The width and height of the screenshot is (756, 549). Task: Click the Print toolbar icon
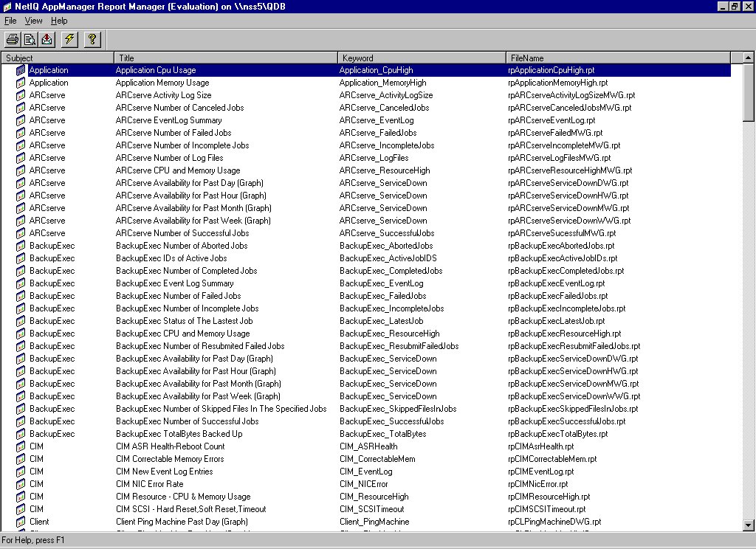click(13, 39)
